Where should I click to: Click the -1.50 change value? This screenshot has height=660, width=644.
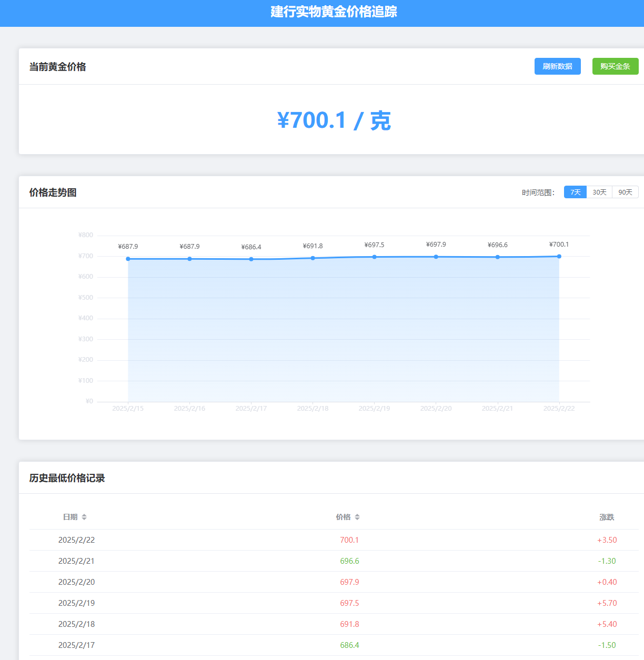coord(607,645)
